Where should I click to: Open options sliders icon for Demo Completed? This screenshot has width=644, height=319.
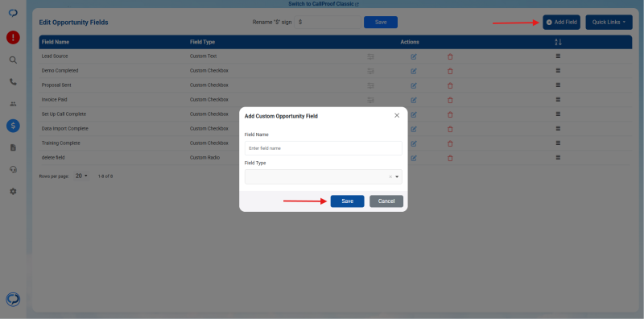[x=370, y=71]
